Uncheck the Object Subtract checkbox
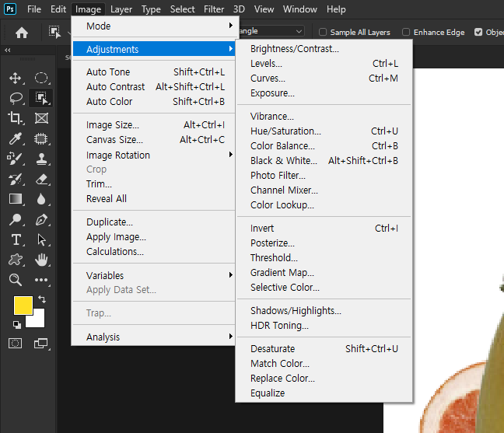 478,32
